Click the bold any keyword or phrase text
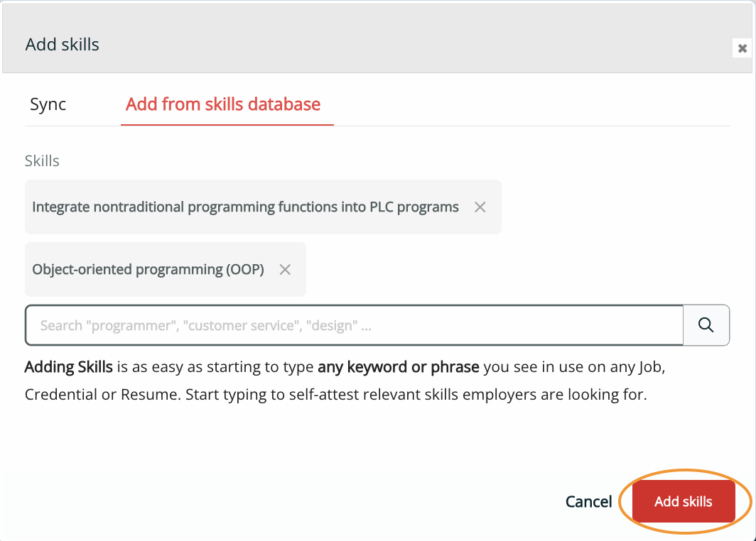 (399, 368)
